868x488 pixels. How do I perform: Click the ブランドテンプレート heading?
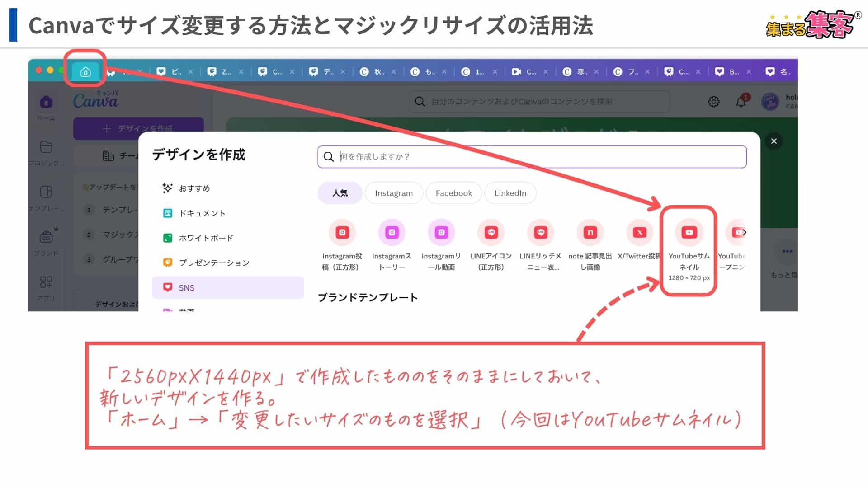pos(368,297)
